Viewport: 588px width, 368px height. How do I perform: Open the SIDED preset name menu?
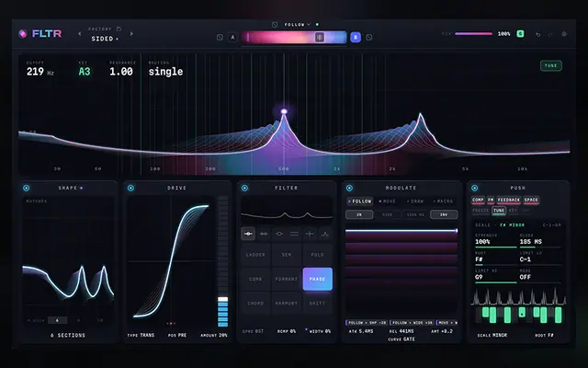[x=105, y=39]
